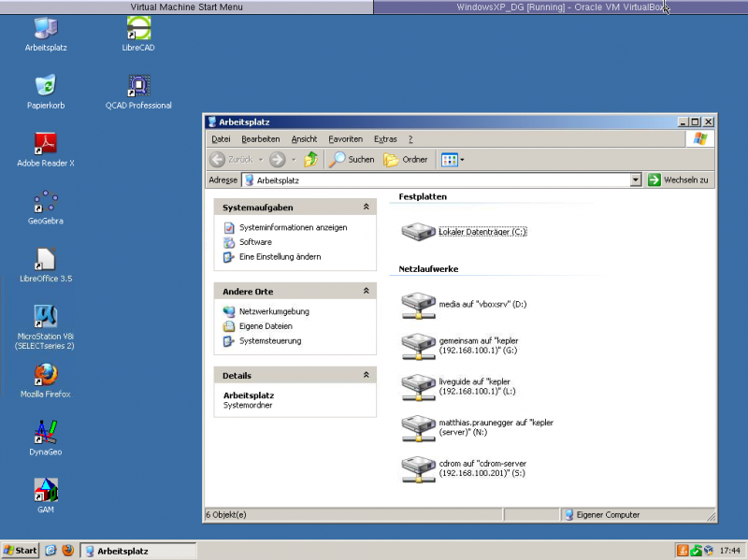Click into the Adresse address field
The image size is (748, 560).
437,179
